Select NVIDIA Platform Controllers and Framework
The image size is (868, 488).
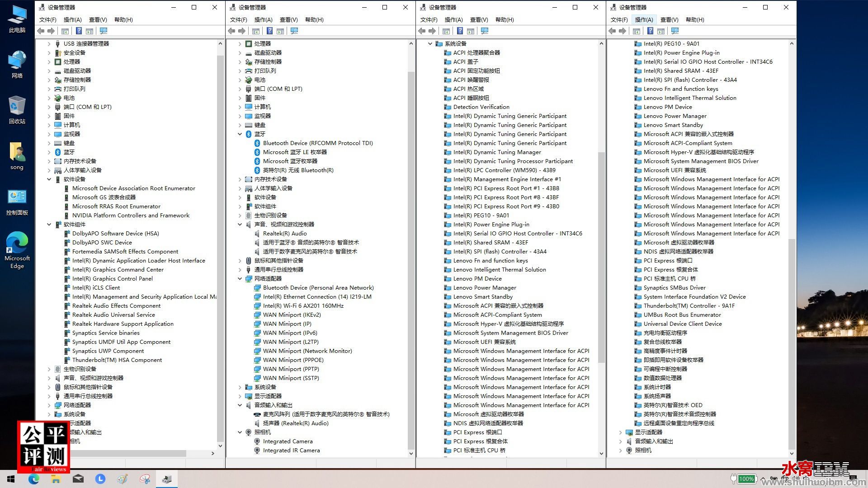(x=131, y=216)
